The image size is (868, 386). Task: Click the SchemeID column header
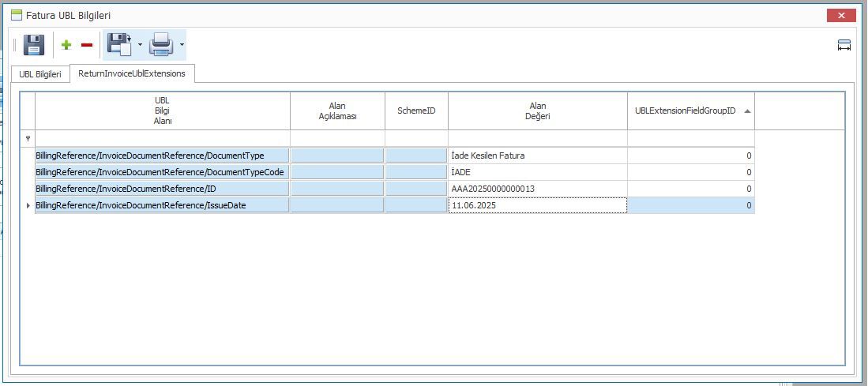pos(416,111)
